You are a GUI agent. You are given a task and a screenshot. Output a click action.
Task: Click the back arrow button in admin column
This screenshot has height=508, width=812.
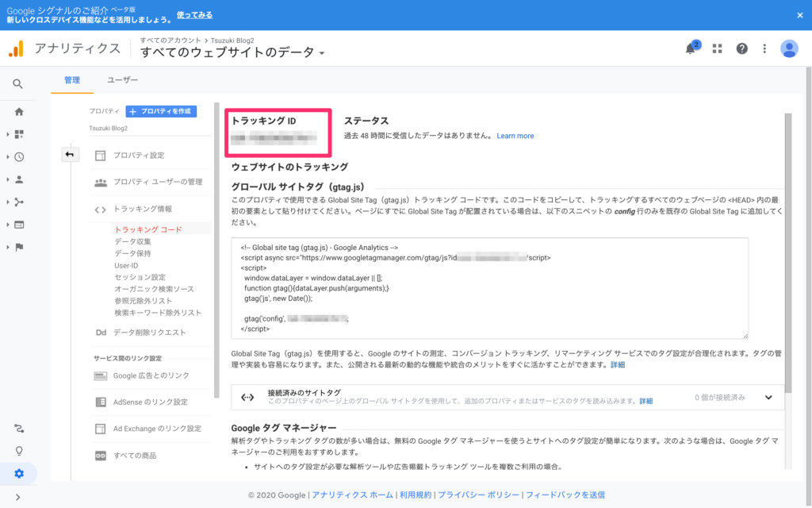coord(70,155)
